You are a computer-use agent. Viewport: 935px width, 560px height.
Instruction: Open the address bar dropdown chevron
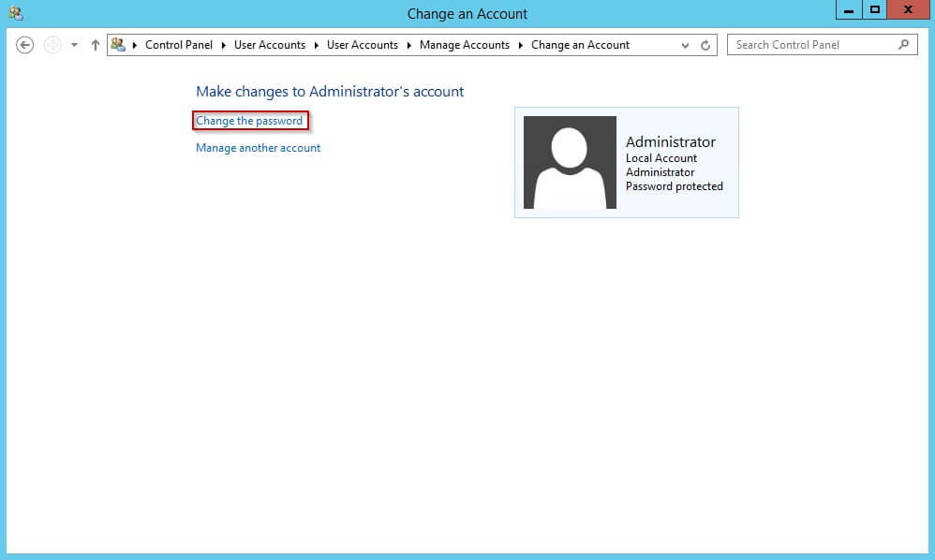(685, 44)
